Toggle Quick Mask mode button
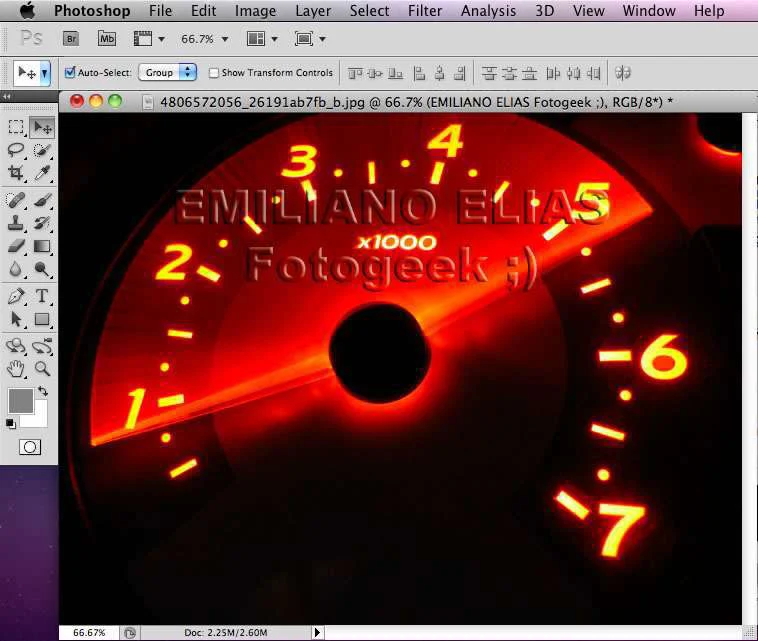The height and width of the screenshot is (641, 758). coord(29,447)
